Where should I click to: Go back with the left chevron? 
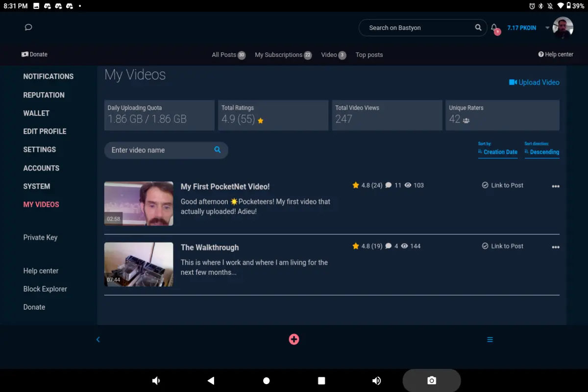[x=98, y=340]
